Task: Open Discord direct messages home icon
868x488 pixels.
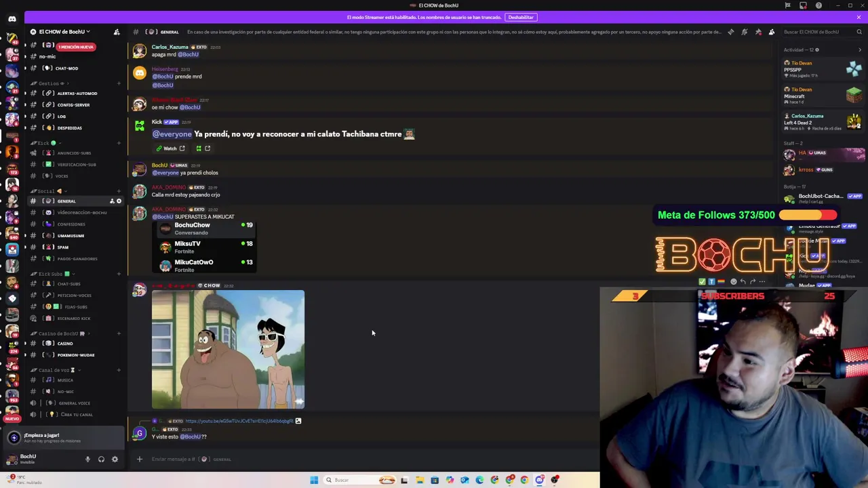Action: (12, 19)
